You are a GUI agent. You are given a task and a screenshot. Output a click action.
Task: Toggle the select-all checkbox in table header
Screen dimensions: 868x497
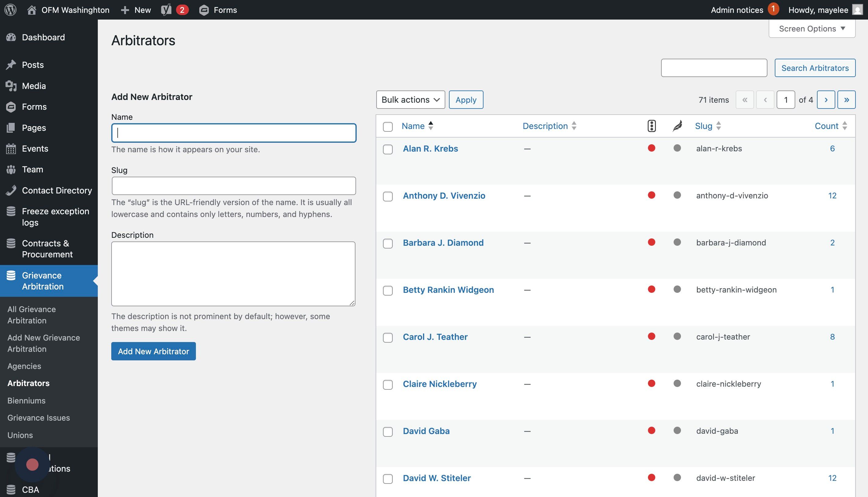388,127
